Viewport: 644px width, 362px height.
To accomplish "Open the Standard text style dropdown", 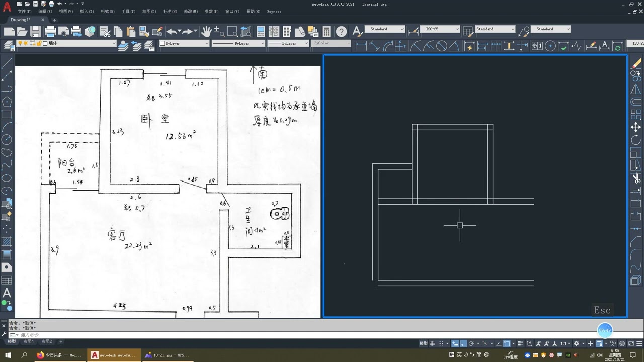I will point(402,29).
